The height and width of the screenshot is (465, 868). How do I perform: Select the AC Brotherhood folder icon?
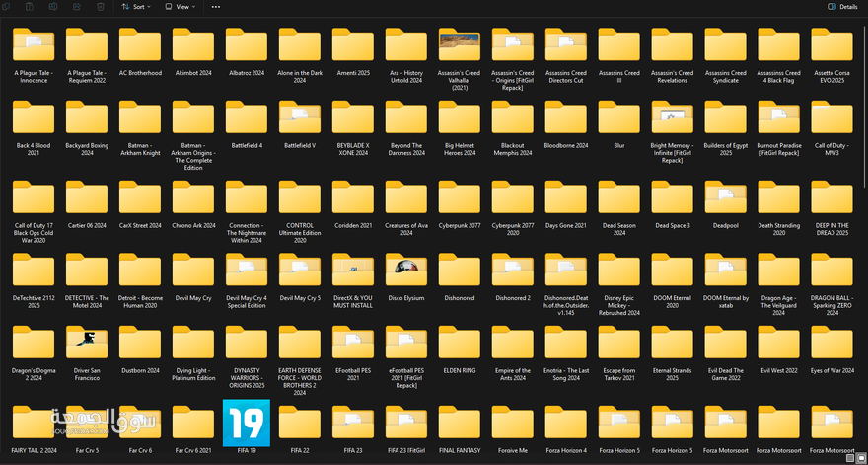pyautogui.click(x=140, y=44)
